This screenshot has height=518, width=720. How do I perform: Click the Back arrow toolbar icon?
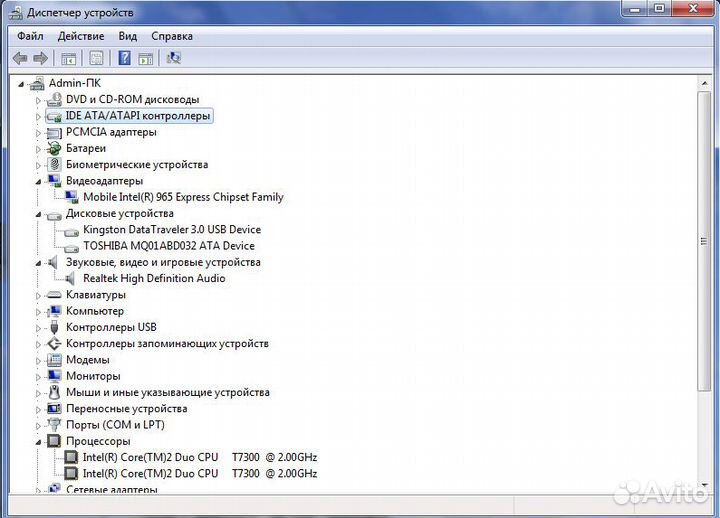pyautogui.click(x=20, y=58)
